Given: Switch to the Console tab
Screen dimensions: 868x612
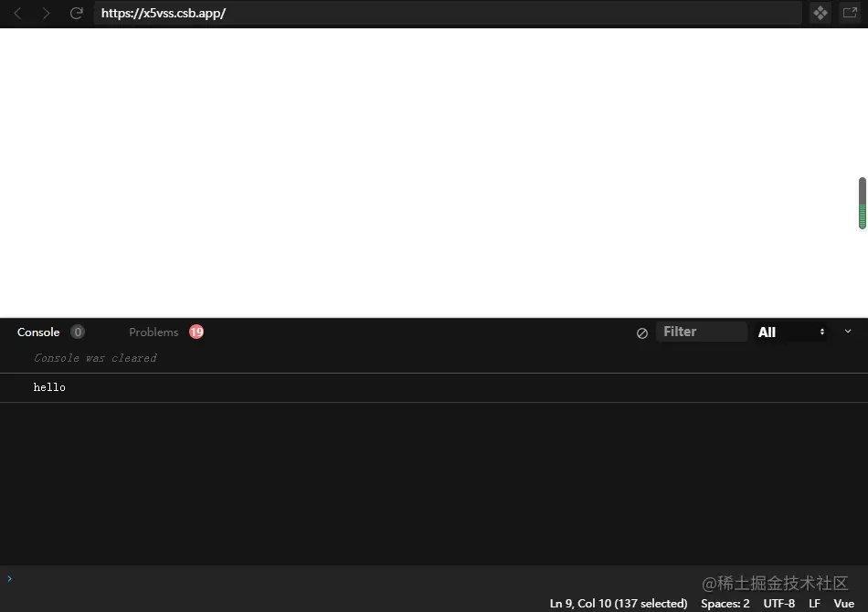Looking at the screenshot, I should pos(38,332).
